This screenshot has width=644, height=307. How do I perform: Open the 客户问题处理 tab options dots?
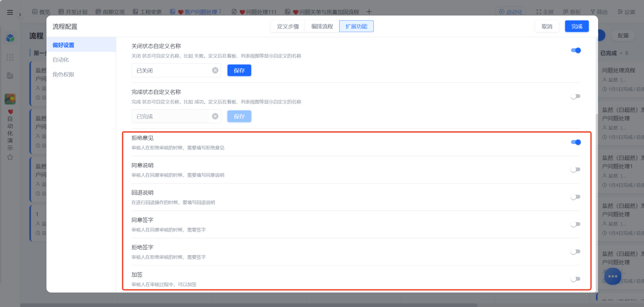point(220,12)
